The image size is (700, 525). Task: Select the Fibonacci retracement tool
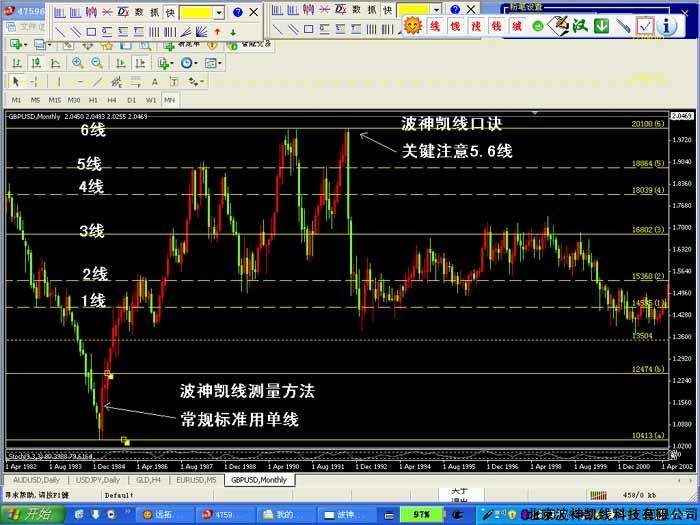[136, 82]
